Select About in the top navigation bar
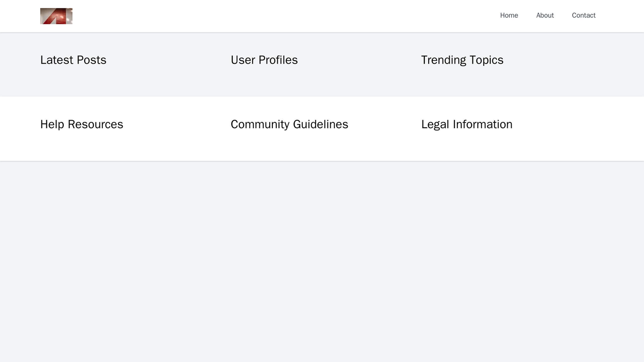 (x=545, y=16)
